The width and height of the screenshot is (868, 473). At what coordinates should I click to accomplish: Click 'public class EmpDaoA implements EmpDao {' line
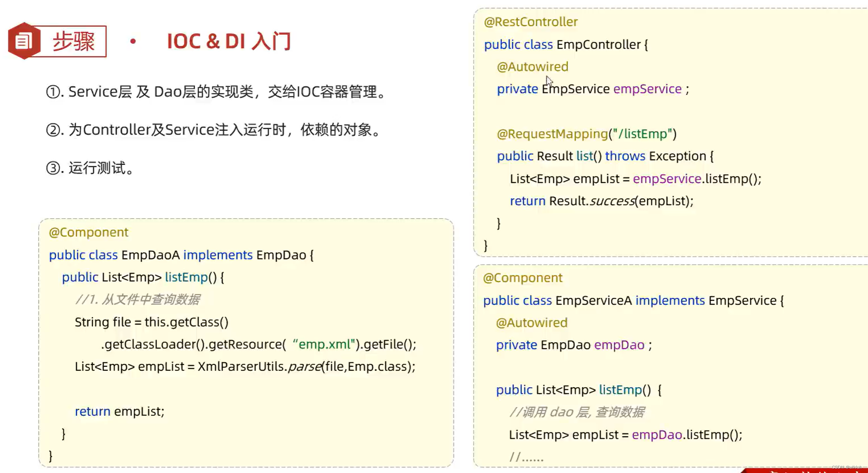pos(181,255)
